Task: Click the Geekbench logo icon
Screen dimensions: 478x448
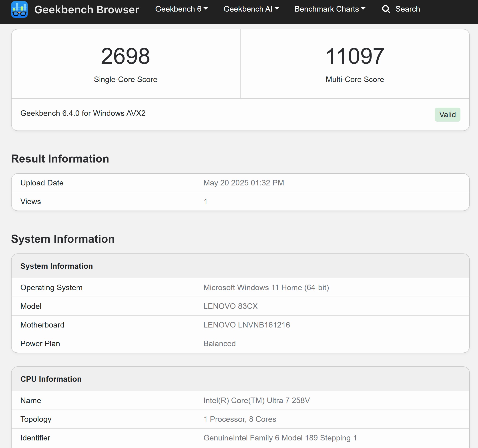Action: pyautogui.click(x=19, y=9)
